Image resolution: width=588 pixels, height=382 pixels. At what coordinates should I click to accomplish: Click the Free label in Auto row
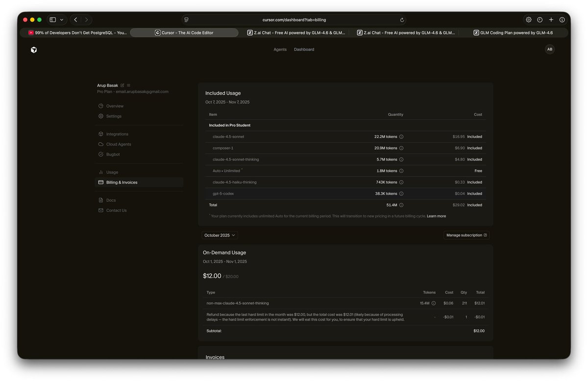(478, 171)
